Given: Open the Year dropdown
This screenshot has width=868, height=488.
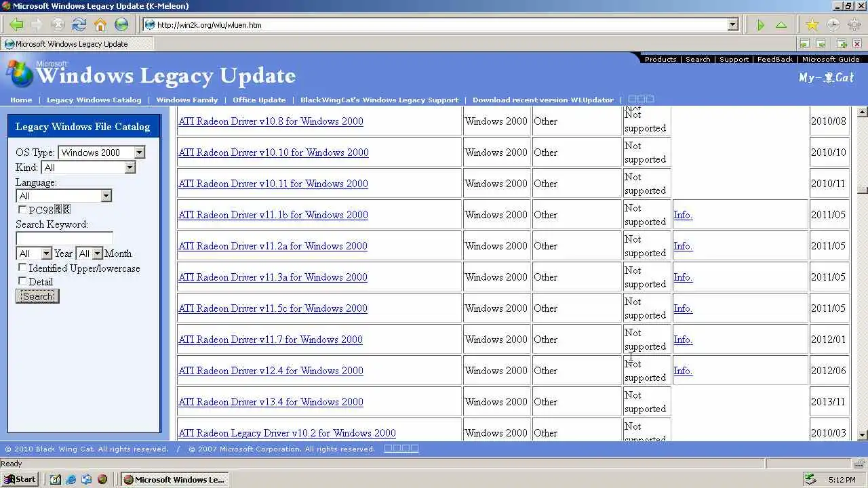Looking at the screenshot, I should coord(46,253).
